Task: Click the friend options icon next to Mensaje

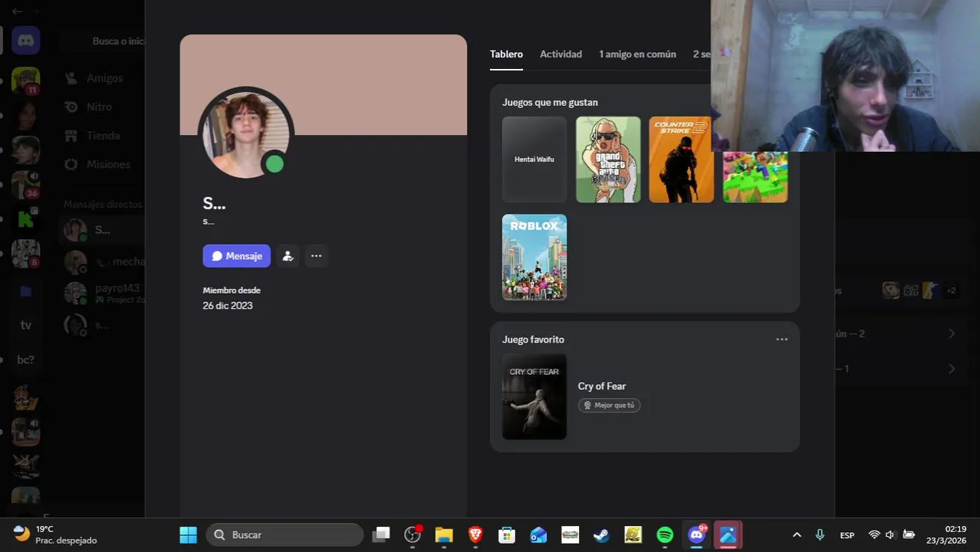Action: tap(288, 256)
